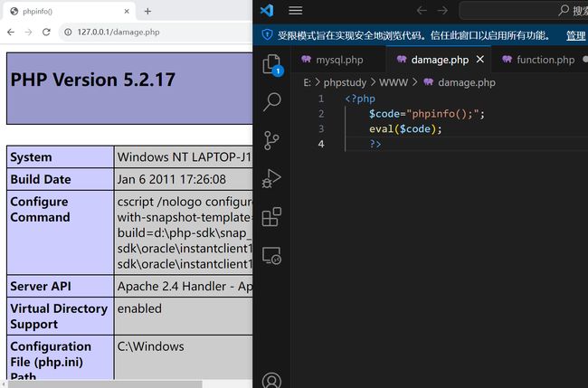Screen dimensions: 588x388
Task: Open the Remote Explorer view
Action: point(272,256)
